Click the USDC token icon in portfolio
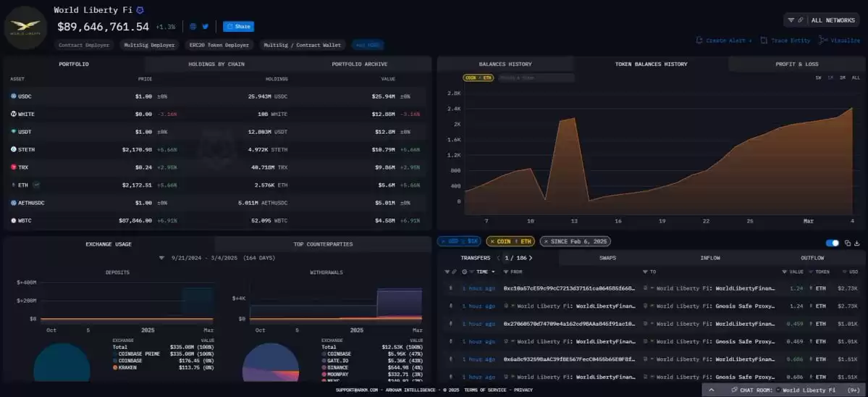Image resolution: width=868 pixels, height=397 pixels. click(x=13, y=96)
